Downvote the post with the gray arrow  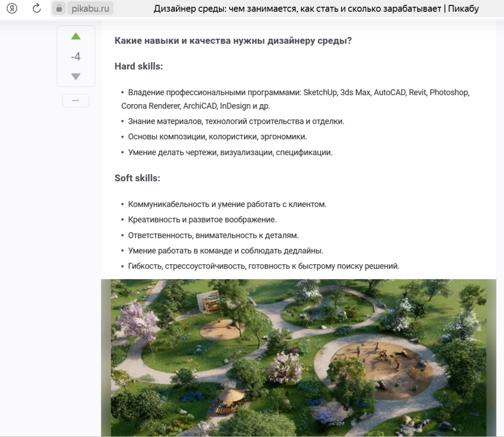76,77
